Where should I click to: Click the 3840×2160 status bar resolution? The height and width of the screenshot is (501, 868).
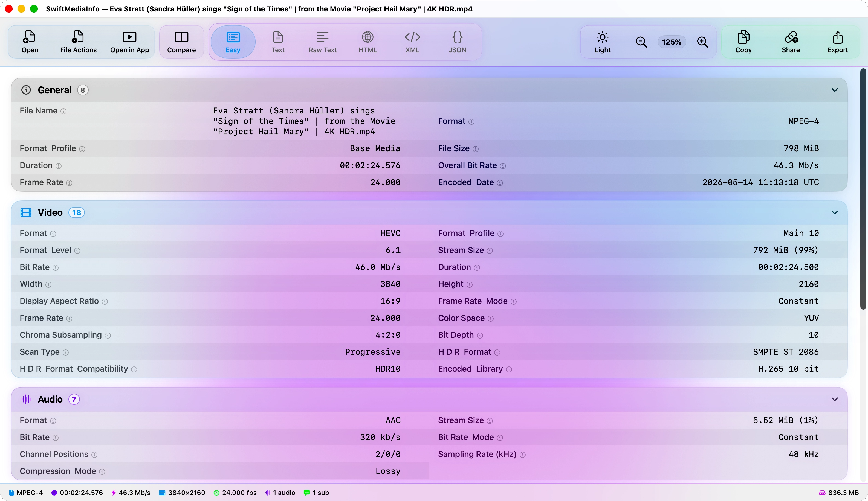(182, 493)
